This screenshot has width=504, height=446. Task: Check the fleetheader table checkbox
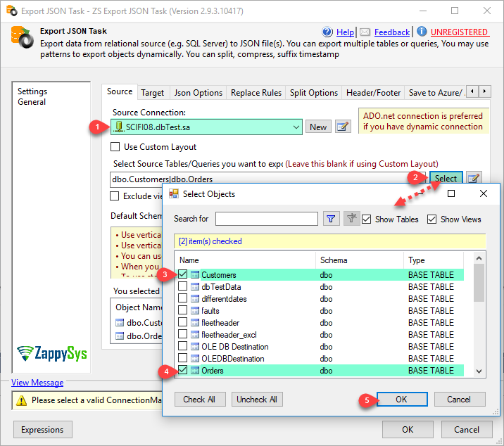tap(182, 322)
